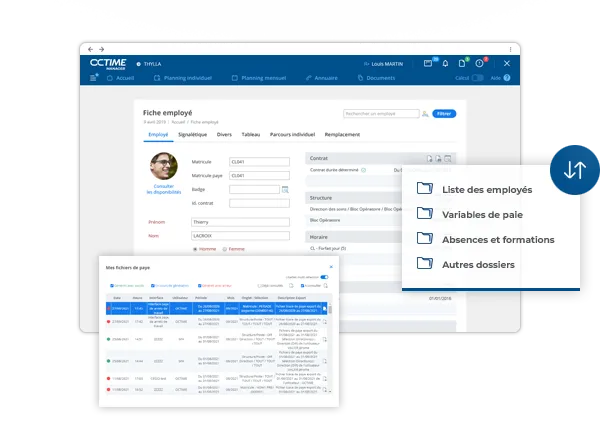Image resolution: width=600 pixels, height=430 pixels.
Task: Open the Planning individuel menu
Action: click(x=186, y=77)
